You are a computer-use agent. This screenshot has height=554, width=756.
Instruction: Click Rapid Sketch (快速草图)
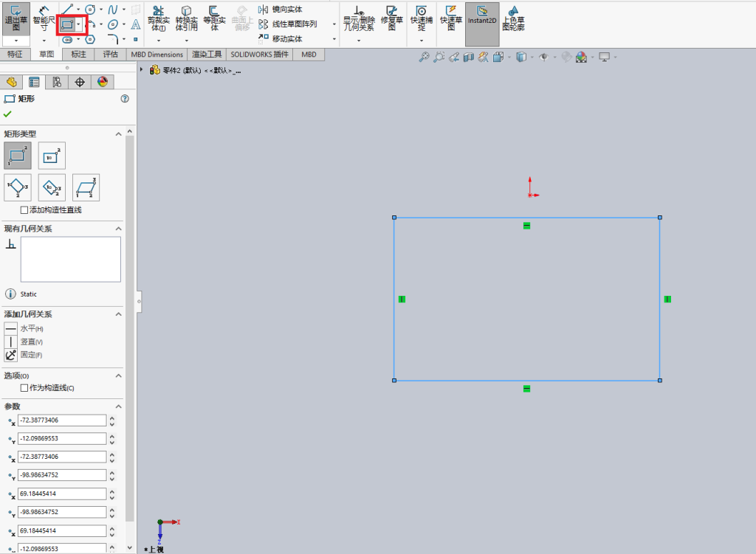coord(451,18)
